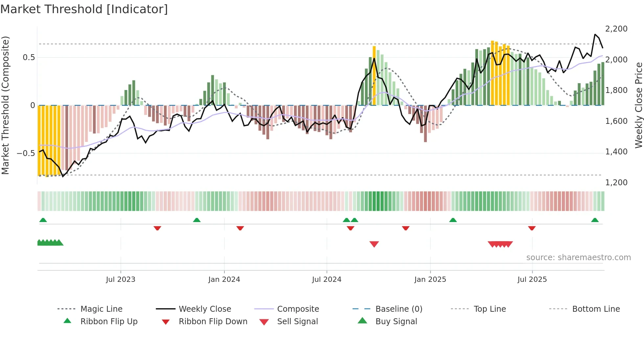Click the ribbon flip down marker after Jul 2023
Viewport: 644px width, 362px height.
157,228
